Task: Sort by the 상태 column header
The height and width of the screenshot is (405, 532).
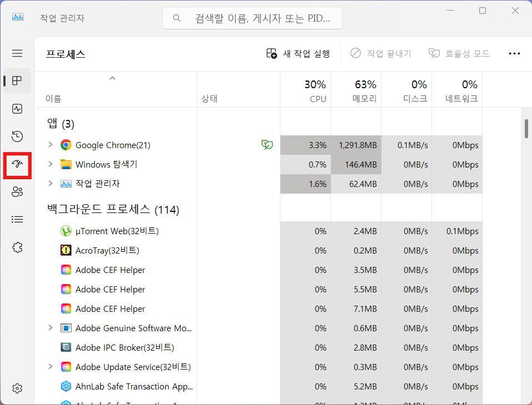Action: click(239, 90)
